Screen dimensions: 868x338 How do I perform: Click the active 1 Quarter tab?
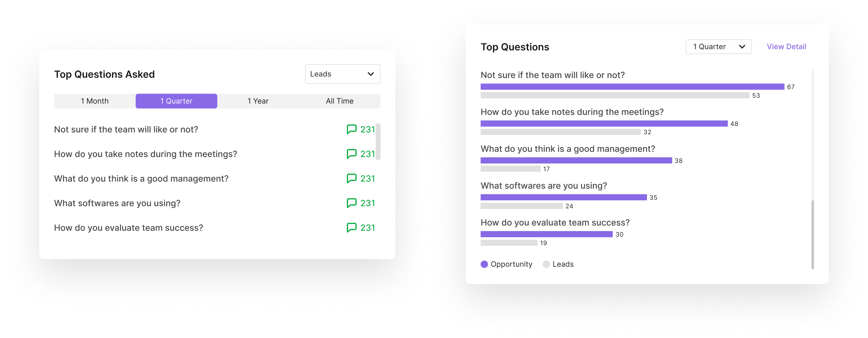pos(176,101)
